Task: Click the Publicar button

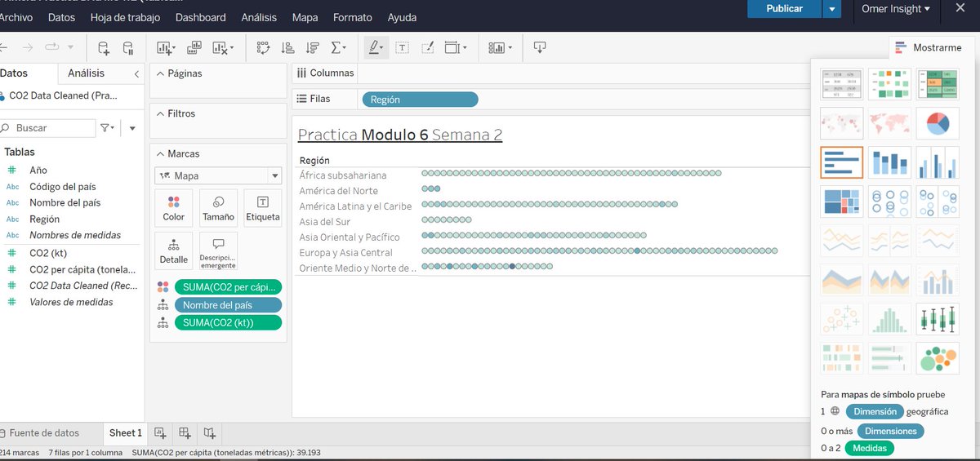Action: [x=784, y=9]
